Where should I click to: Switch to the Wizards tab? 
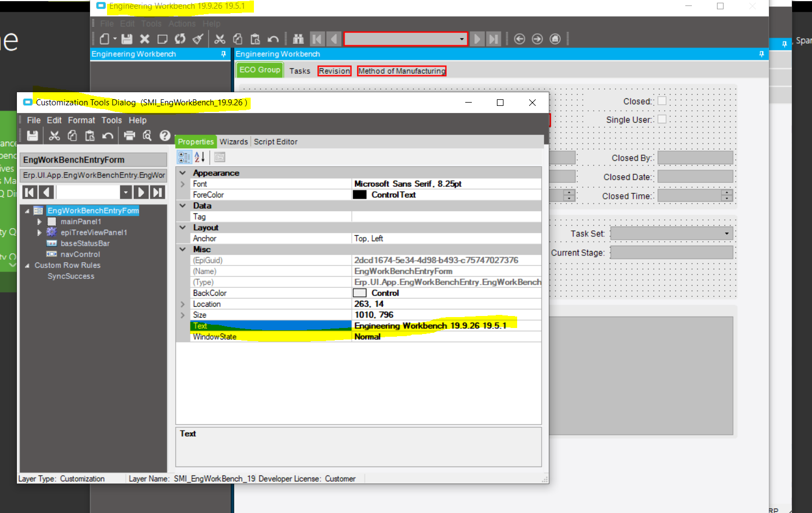pos(234,141)
